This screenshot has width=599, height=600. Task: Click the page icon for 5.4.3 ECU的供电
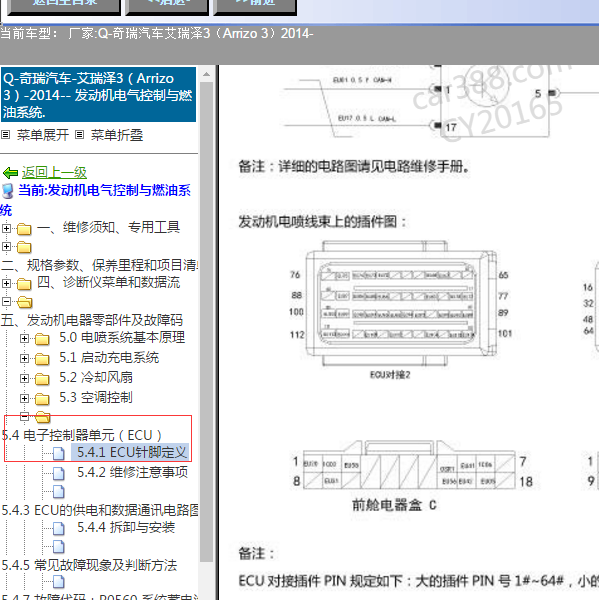coord(59,492)
